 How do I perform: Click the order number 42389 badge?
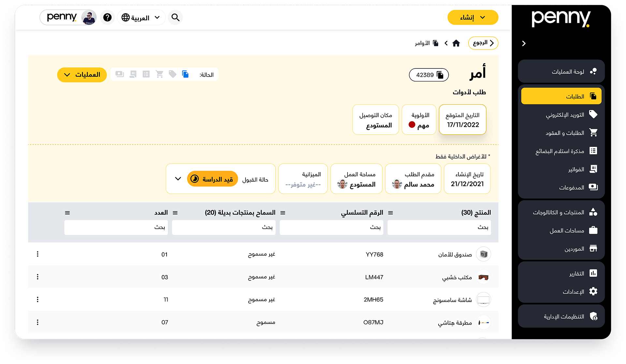(429, 75)
